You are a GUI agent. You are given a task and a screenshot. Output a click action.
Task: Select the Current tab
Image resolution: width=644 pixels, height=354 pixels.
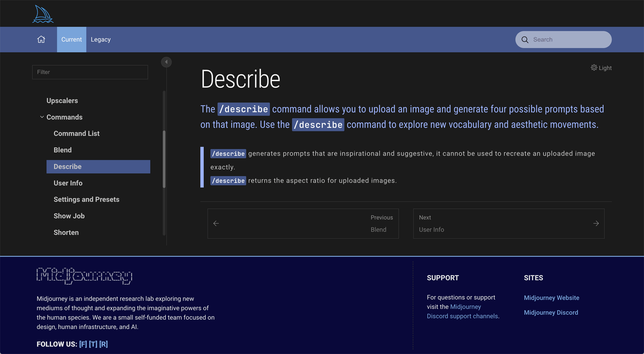pos(71,39)
